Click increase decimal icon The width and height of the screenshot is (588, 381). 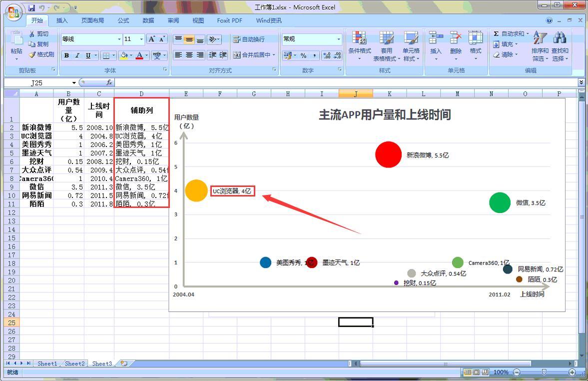coord(327,55)
